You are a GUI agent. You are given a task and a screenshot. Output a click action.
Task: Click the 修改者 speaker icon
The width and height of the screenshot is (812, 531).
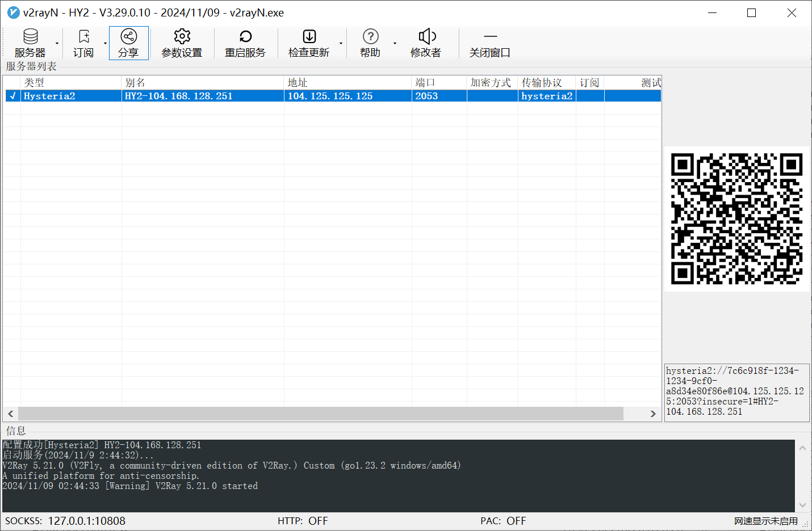pyautogui.click(x=426, y=37)
